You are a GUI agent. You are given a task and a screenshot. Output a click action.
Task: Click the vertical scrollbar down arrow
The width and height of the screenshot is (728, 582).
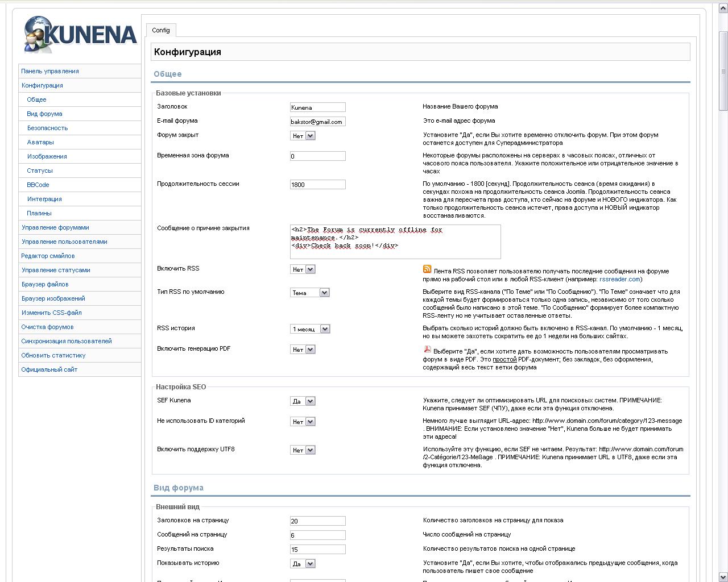click(723, 577)
